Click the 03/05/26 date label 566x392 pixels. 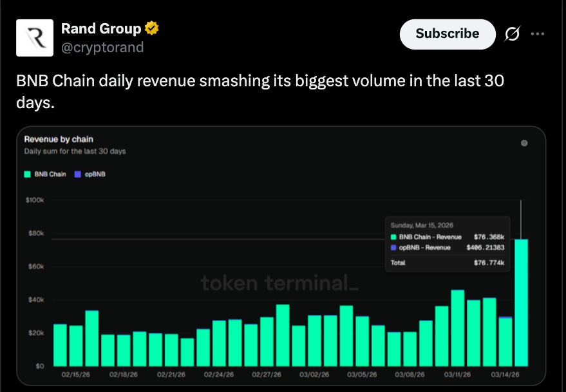click(362, 375)
